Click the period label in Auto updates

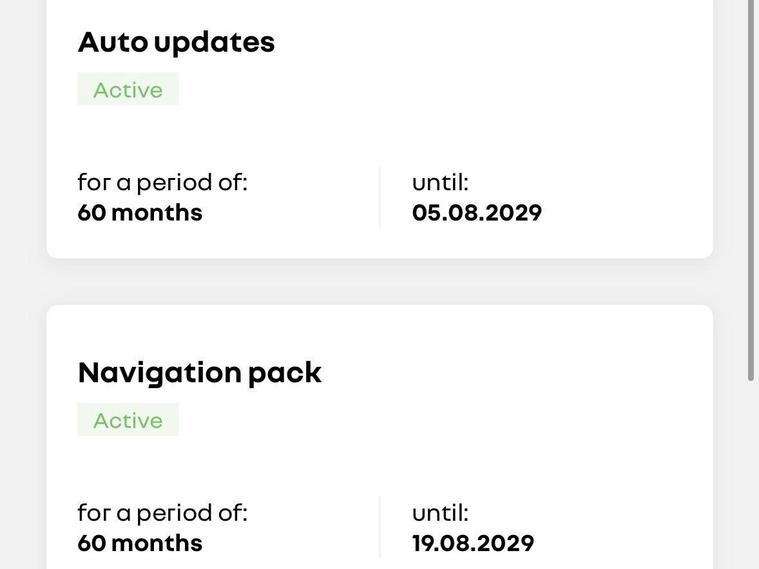[162, 182]
